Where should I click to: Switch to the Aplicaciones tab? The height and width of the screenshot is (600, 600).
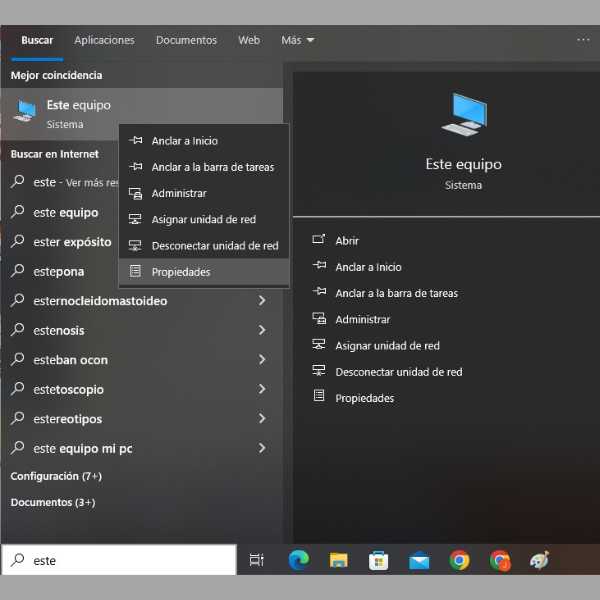[x=104, y=40]
